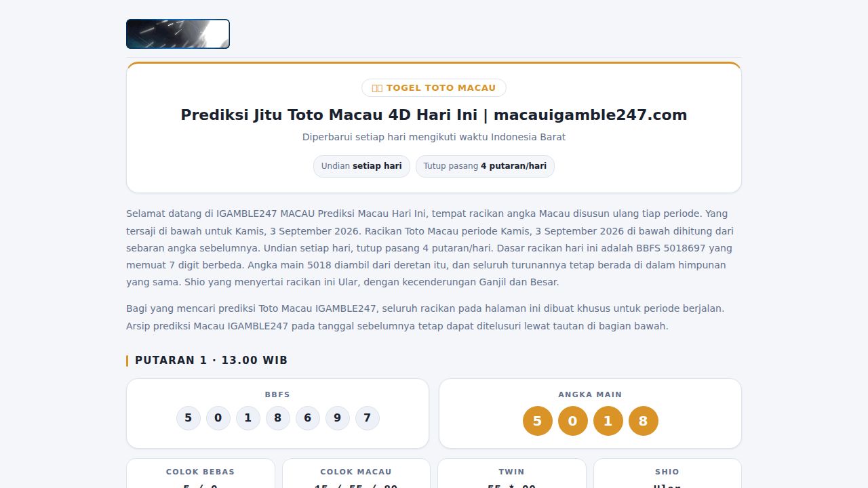Select the COLOK MACAU card label
868x488 pixels.
pos(356,472)
